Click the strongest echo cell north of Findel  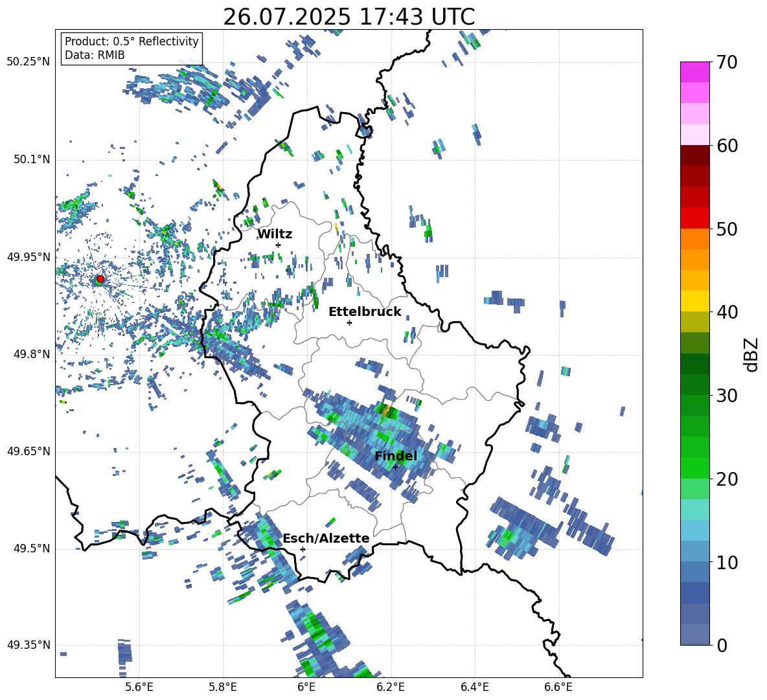point(387,410)
